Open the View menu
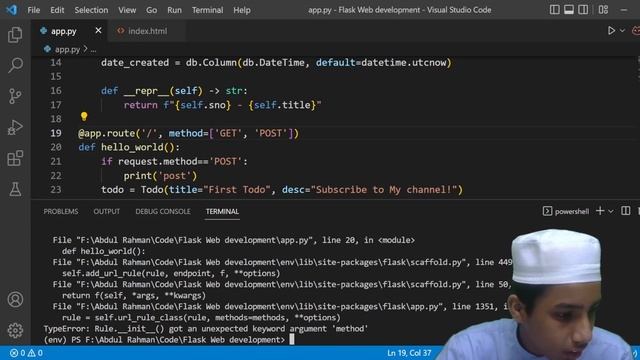The image size is (640, 360). 127,10
